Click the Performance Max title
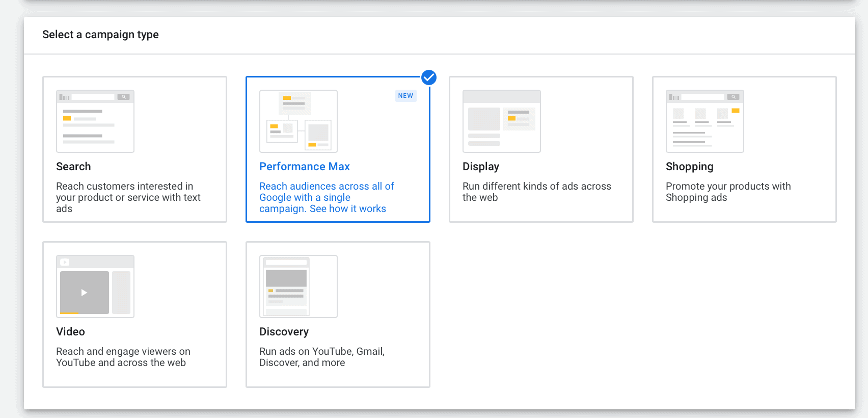 (x=305, y=167)
